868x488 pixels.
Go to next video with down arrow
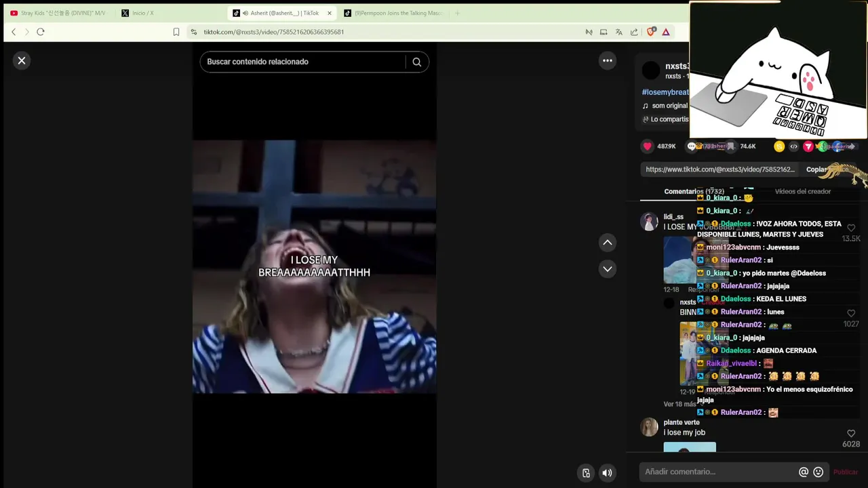[x=608, y=269]
